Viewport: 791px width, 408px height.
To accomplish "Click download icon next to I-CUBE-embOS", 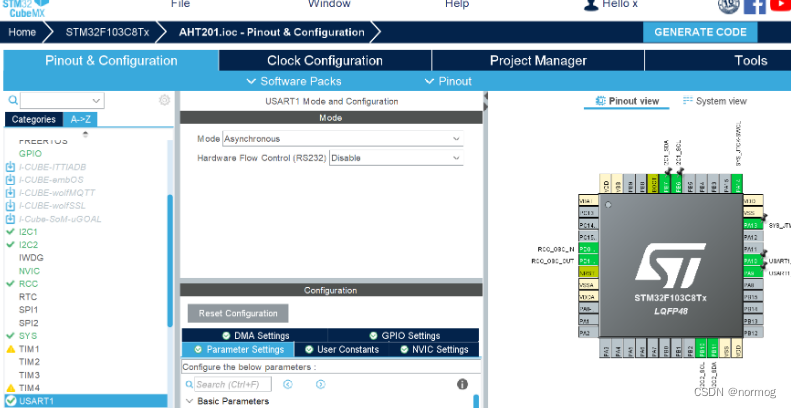I will click(x=10, y=180).
